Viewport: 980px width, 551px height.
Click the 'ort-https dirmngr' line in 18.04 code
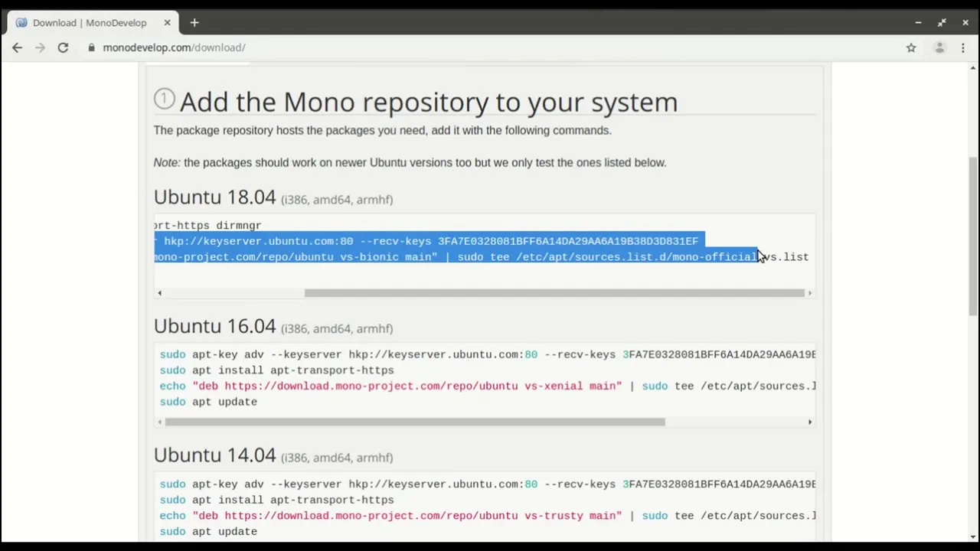pos(207,226)
